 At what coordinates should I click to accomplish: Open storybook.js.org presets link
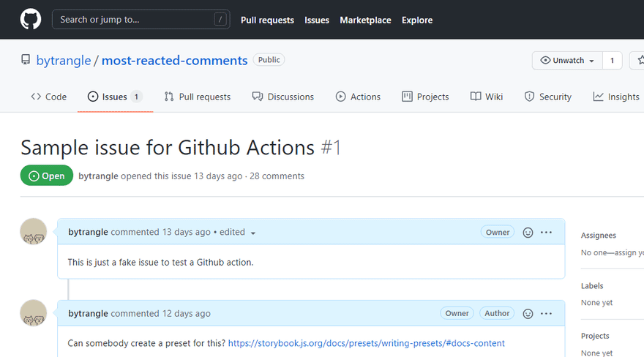367,343
